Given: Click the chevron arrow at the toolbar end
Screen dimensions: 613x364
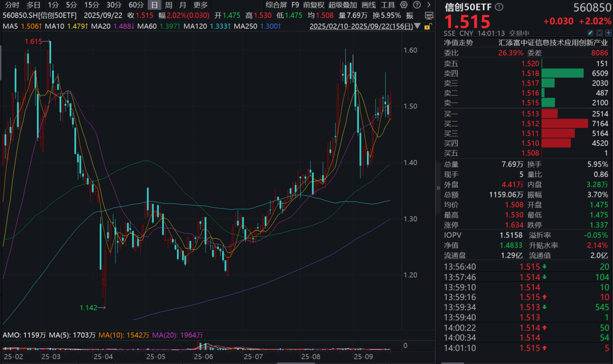Looking at the screenshot, I should 429,5.
